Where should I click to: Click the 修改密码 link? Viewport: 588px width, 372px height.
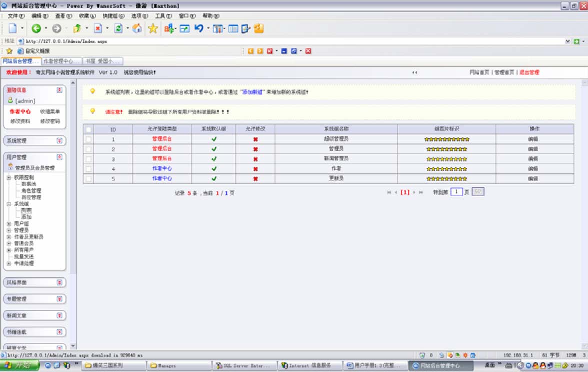point(50,121)
